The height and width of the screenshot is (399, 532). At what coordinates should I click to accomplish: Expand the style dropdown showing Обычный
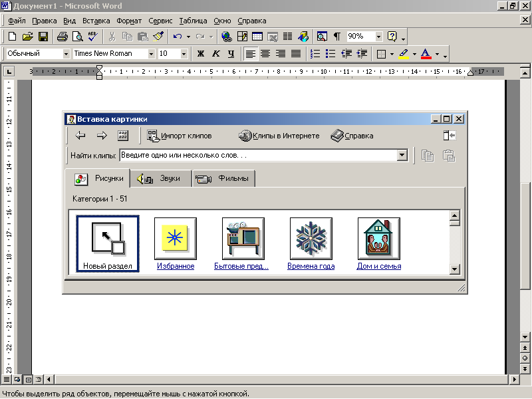[x=66, y=54]
